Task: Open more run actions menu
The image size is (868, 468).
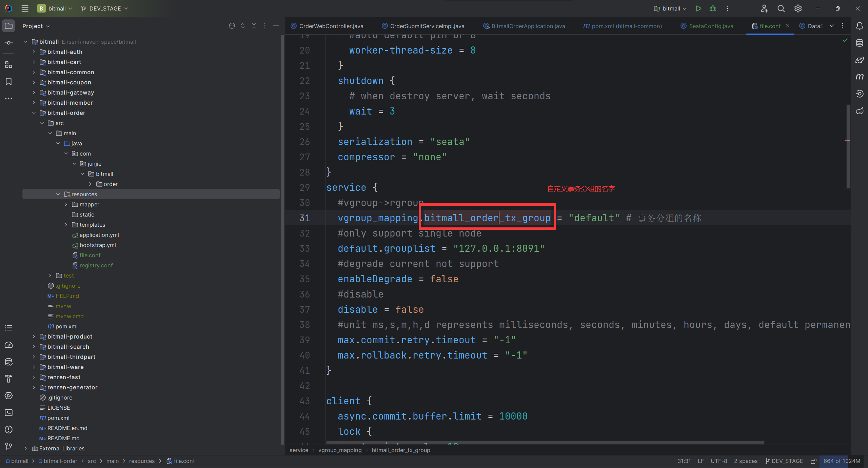Action: pos(727,8)
